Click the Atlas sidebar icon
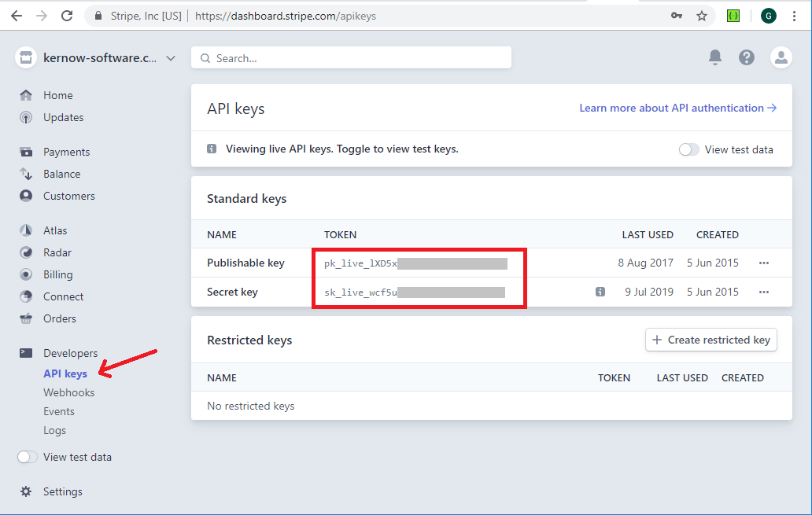 point(26,230)
